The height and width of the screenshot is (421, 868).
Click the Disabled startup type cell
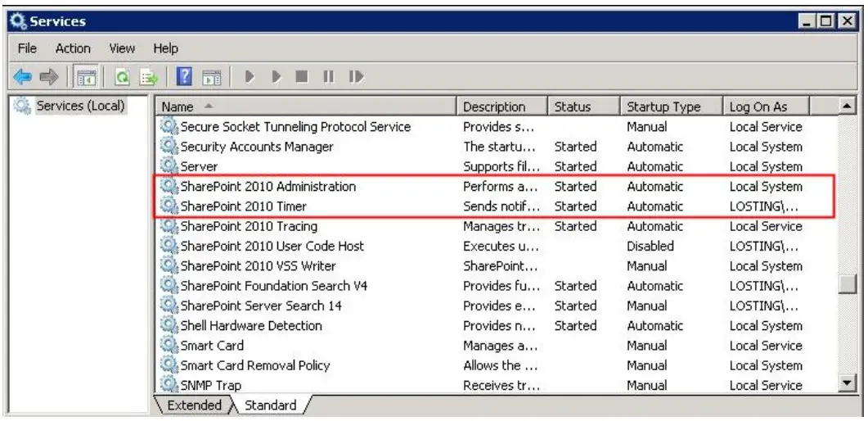[650, 246]
